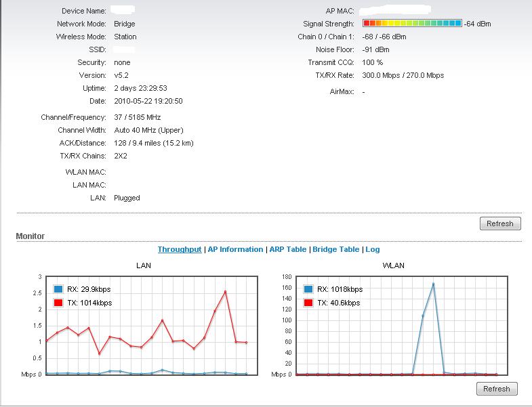Click the Signal Strength color bar

pyautogui.click(x=412, y=24)
